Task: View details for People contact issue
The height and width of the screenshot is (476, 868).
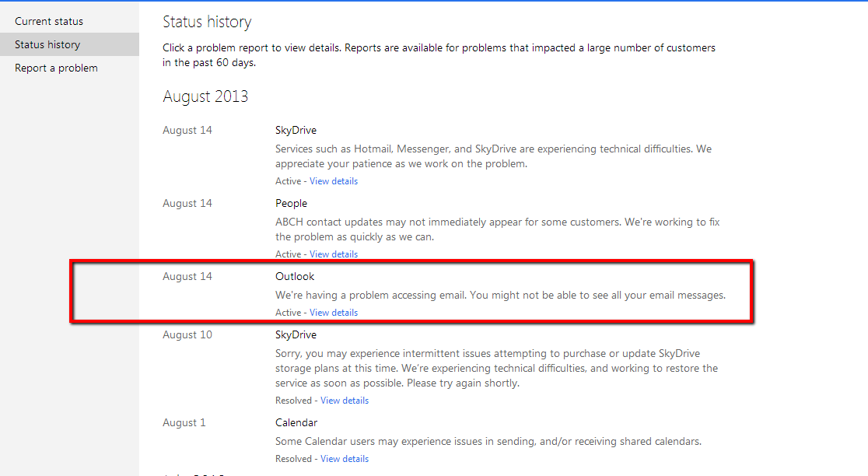Action: click(x=333, y=254)
